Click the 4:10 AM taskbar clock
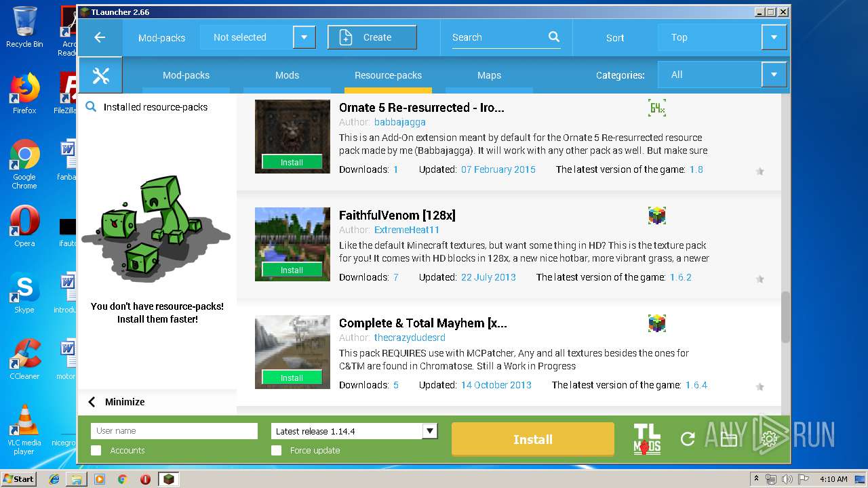 pyautogui.click(x=834, y=479)
